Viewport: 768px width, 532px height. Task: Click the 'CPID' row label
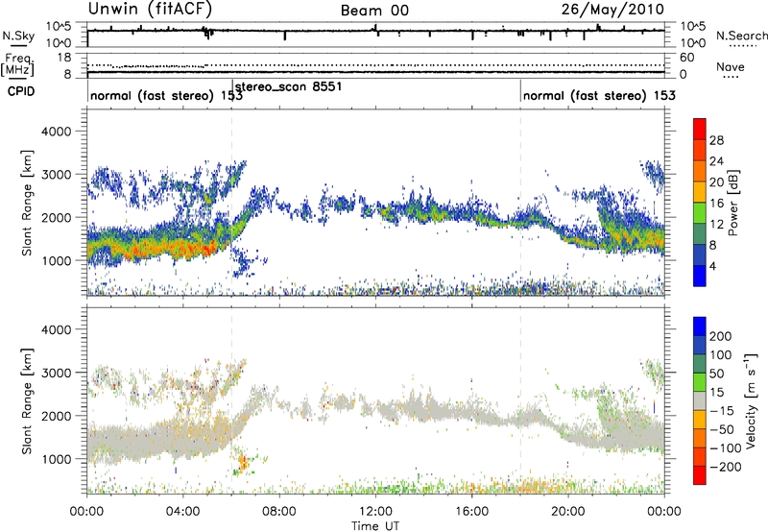coord(21,91)
